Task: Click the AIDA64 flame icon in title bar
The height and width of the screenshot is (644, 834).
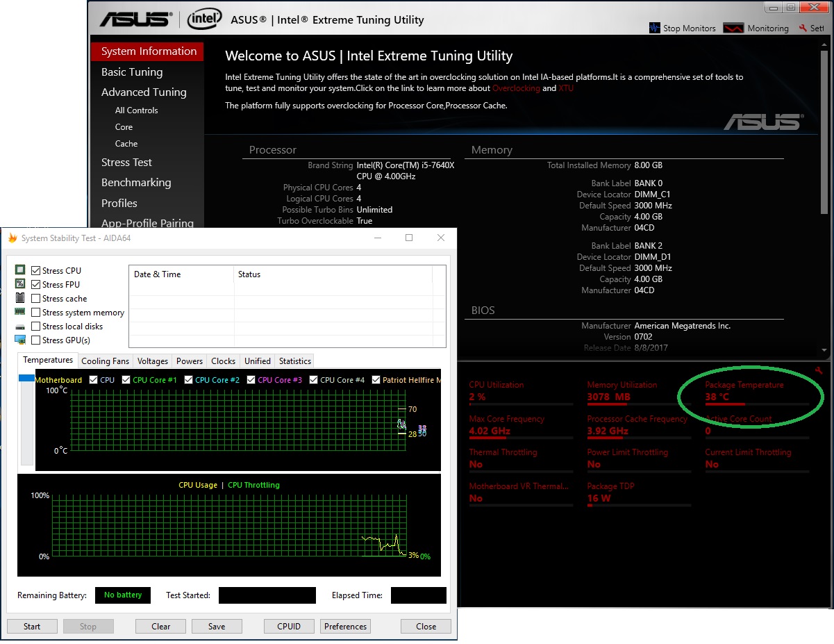Action: (12, 238)
